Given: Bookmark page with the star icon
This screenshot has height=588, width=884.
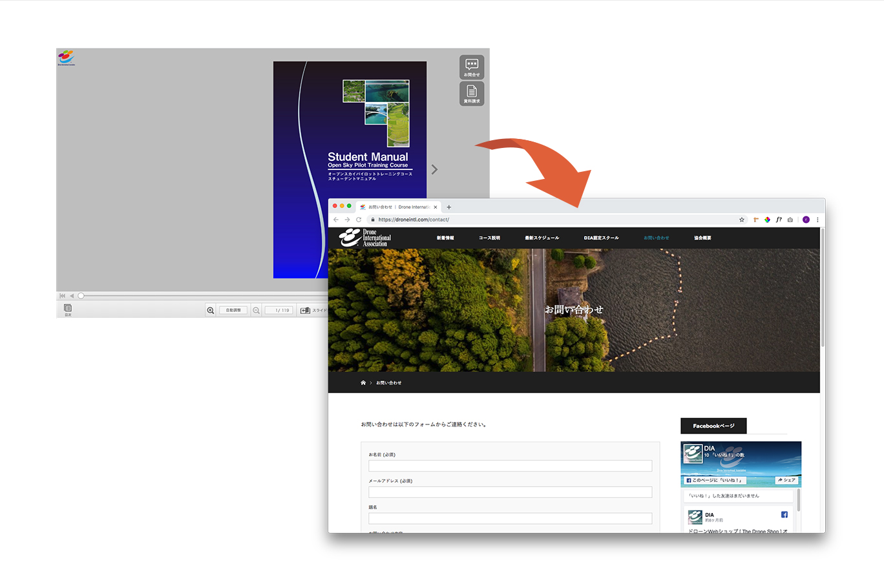Looking at the screenshot, I should click(x=742, y=220).
